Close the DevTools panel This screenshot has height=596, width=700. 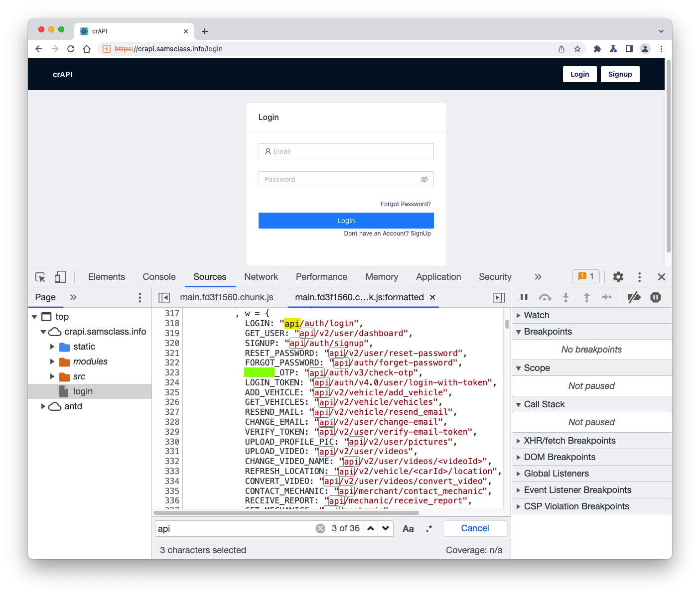point(662,277)
